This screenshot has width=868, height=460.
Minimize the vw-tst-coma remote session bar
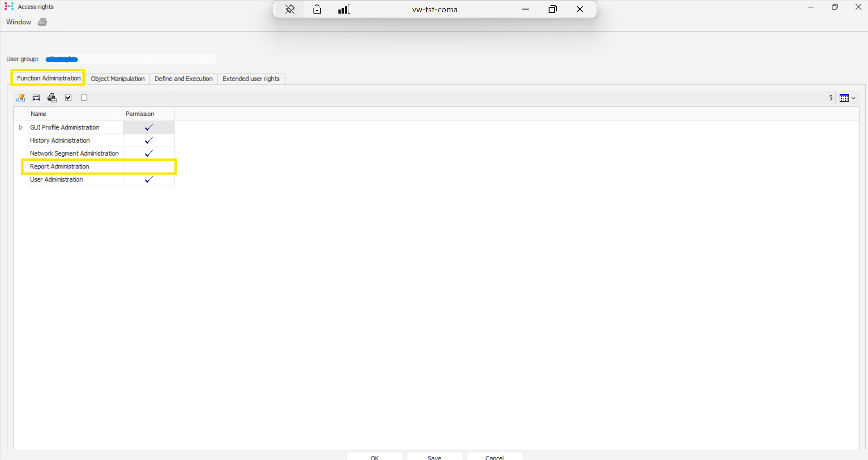(x=526, y=9)
